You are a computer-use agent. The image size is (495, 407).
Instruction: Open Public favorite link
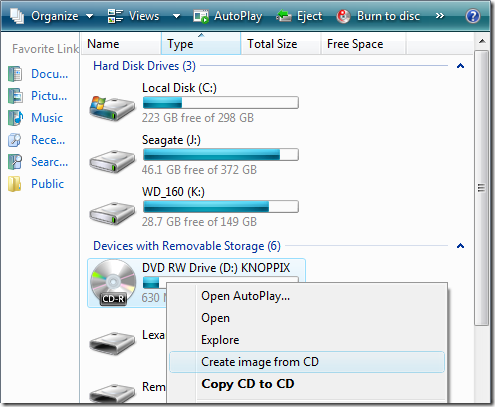tap(47, 184)
